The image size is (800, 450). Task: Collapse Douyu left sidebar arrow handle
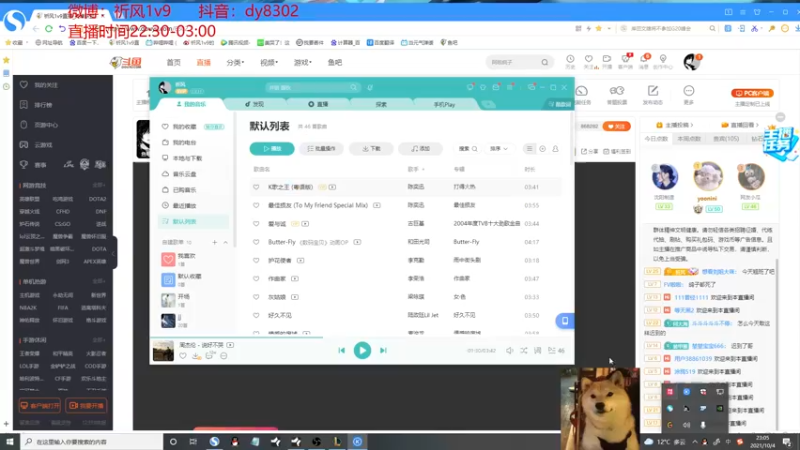[x=114, y=254]
